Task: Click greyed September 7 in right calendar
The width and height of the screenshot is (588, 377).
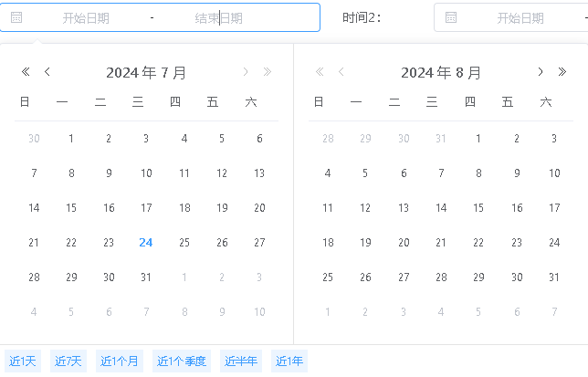Action: (x=554, y=312)
